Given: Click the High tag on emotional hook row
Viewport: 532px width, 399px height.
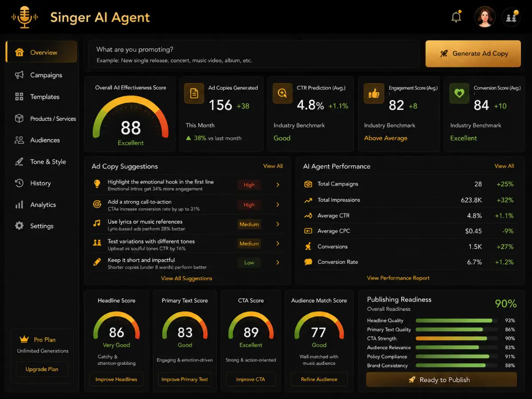Looking at the screenshot, I should click(x=249, y=185).
